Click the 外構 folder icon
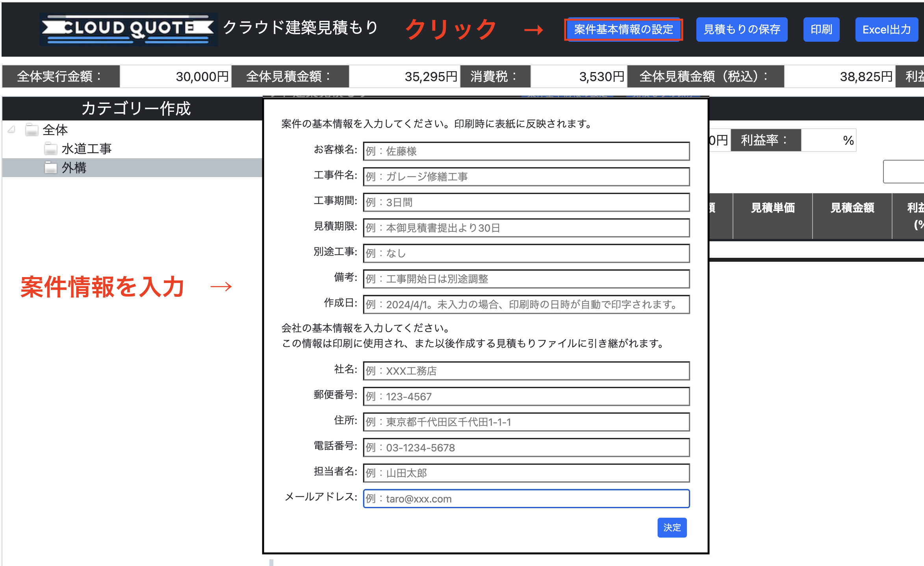The image size is (924, 566). pyautogui.click(x=50, y=168)
